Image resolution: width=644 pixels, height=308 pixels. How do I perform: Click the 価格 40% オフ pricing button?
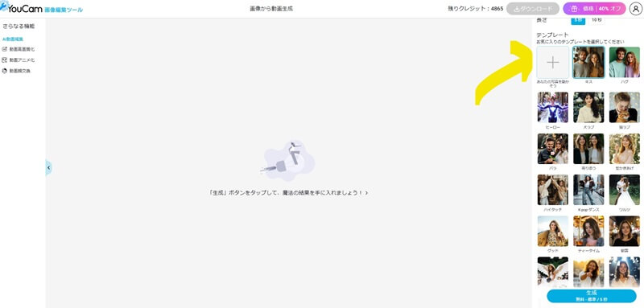(594, 9)
